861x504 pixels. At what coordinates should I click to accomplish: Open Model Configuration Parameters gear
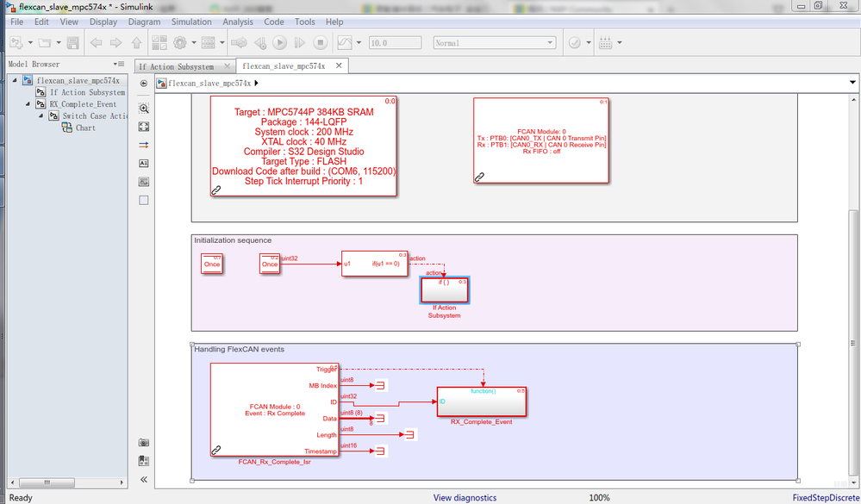click(x=179, y=42)
